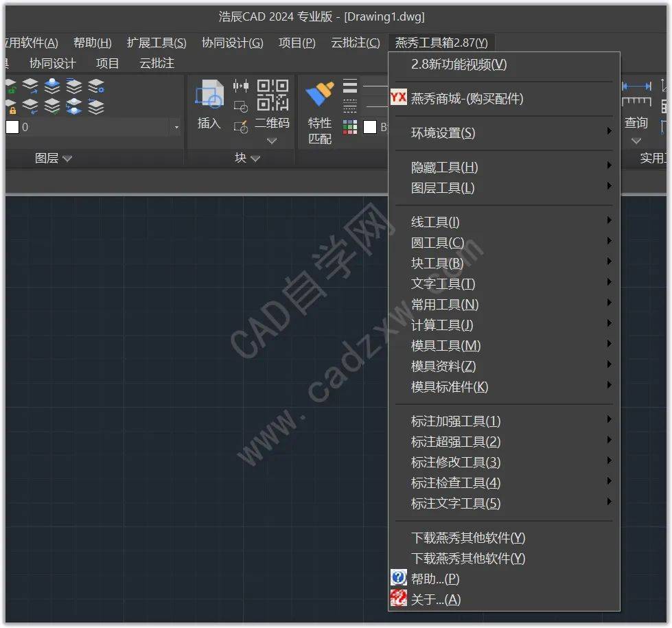Click the bottom-row layer icon with sphere between planes
This screenshot has height=628, width=672.
click(x=74, y=106)
